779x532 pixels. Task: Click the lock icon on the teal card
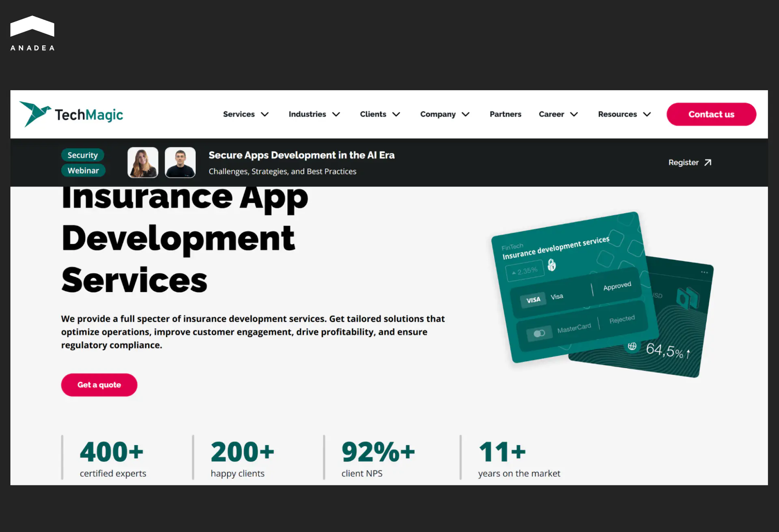click(x=551, y=265)
